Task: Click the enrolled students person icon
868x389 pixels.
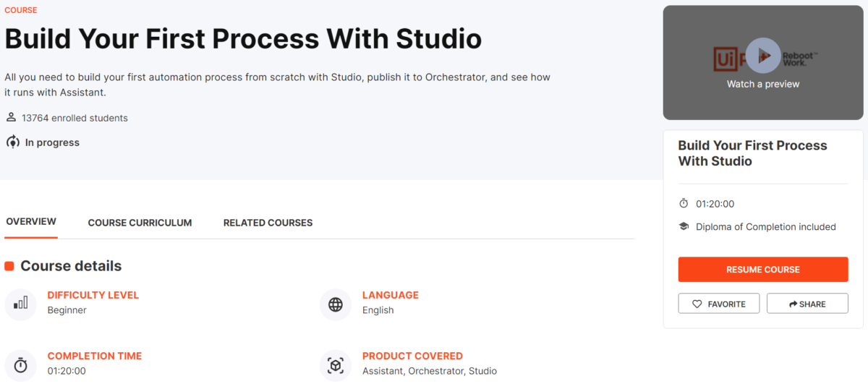Action: coord(11,117)
